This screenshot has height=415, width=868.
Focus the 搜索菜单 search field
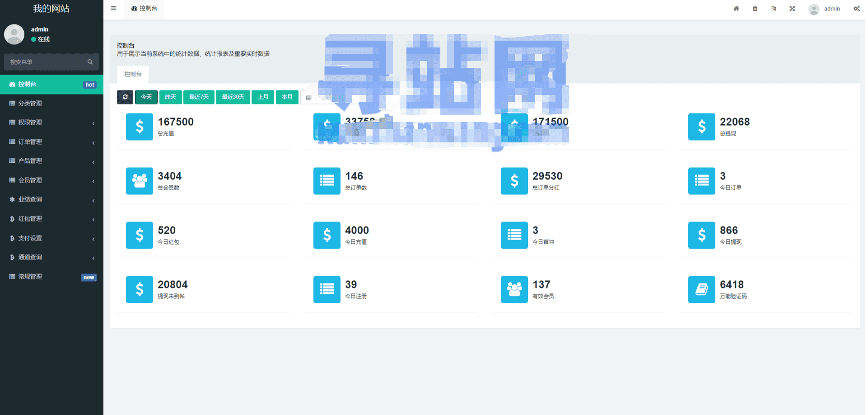[45, 62]
